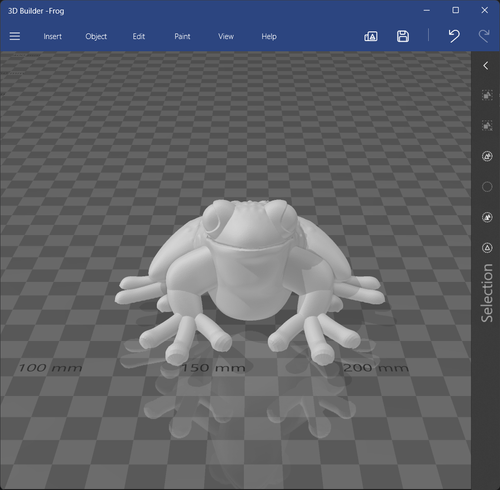Expand the Selection pane with chevron arrow
The height and width of the screenshot is (490, 500).
click(486, 65)
